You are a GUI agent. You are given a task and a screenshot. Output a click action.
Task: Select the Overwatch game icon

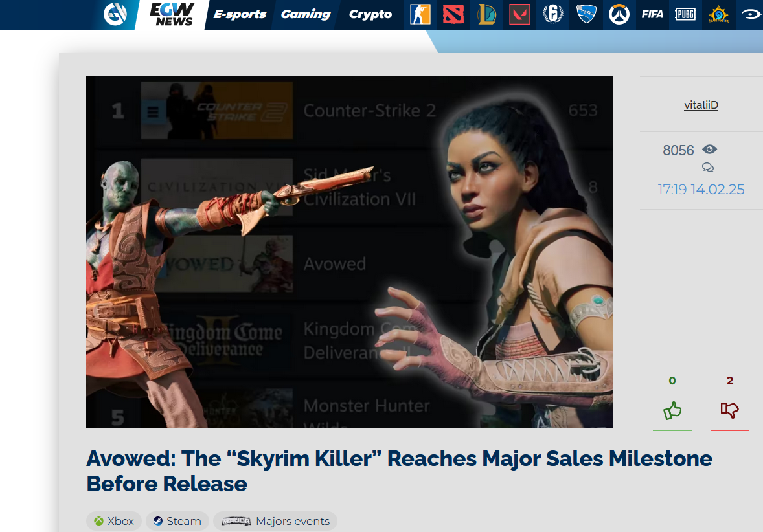pos(619,14)
